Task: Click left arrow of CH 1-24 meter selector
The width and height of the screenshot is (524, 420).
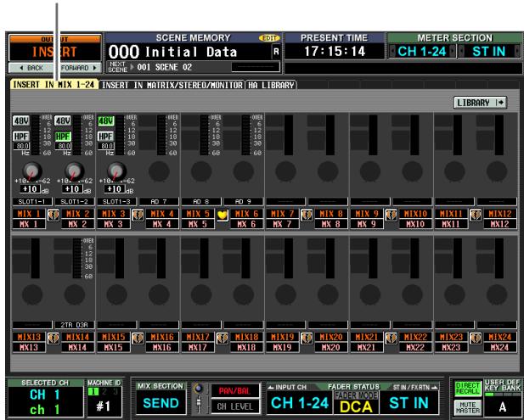Action: 392,51
